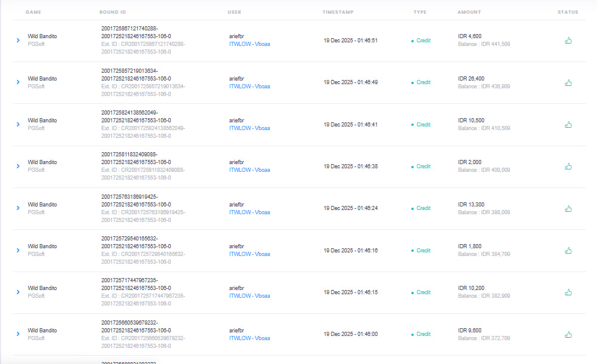This screenshot has height=364, width=597.
Task: Open ITWLOW - Vboaa link in 01:46:24 row
Action: coord(250,212)
